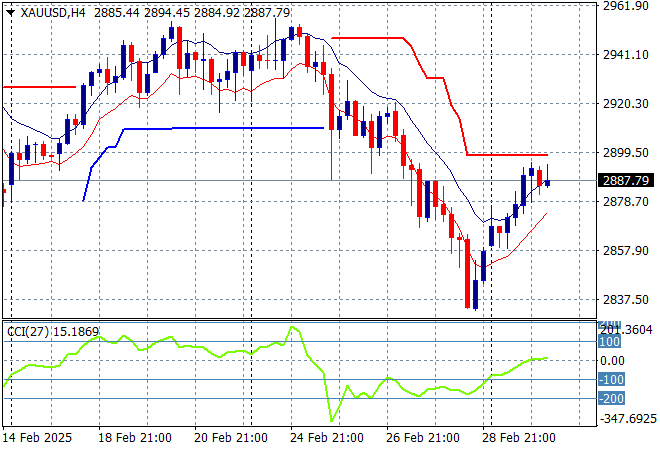Screen dimensions: 660x450
Task: Click the CCI -100 level marker
Action: click(x=610, y=379)
